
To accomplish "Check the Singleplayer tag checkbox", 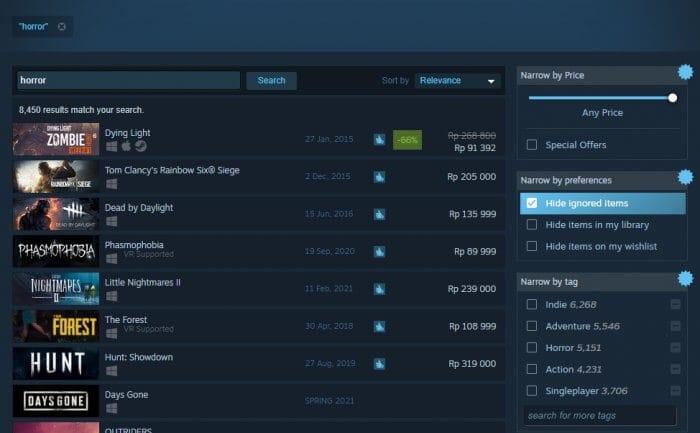I will [x=532, y=391].
